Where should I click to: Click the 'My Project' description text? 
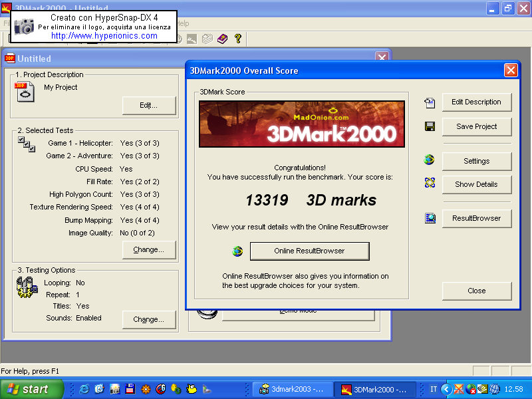[x=61, y=87]
